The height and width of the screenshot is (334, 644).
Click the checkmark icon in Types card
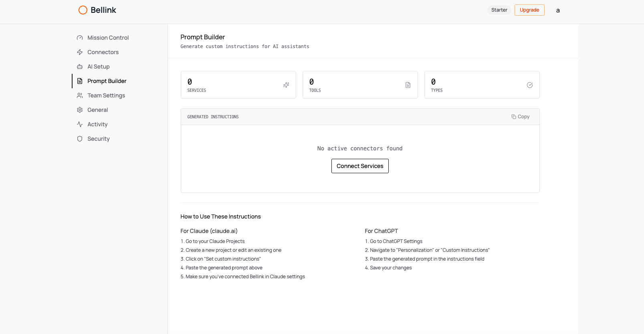point(530,85)
